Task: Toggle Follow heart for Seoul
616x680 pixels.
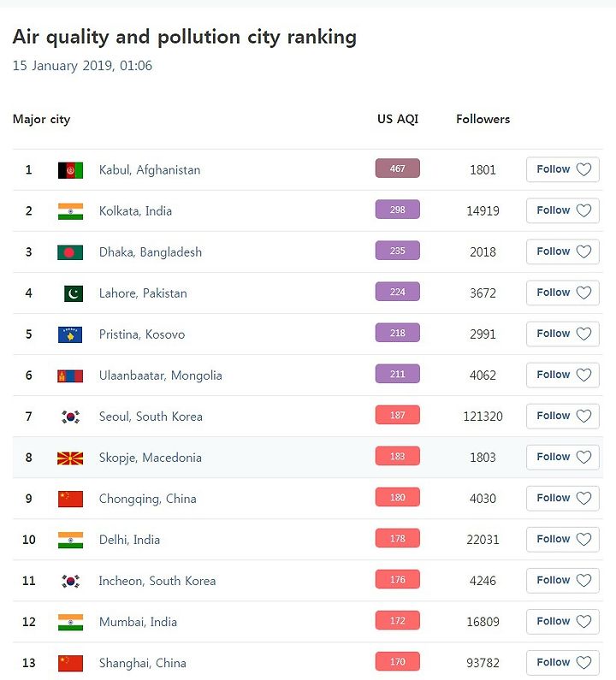Action: (583, 416)
